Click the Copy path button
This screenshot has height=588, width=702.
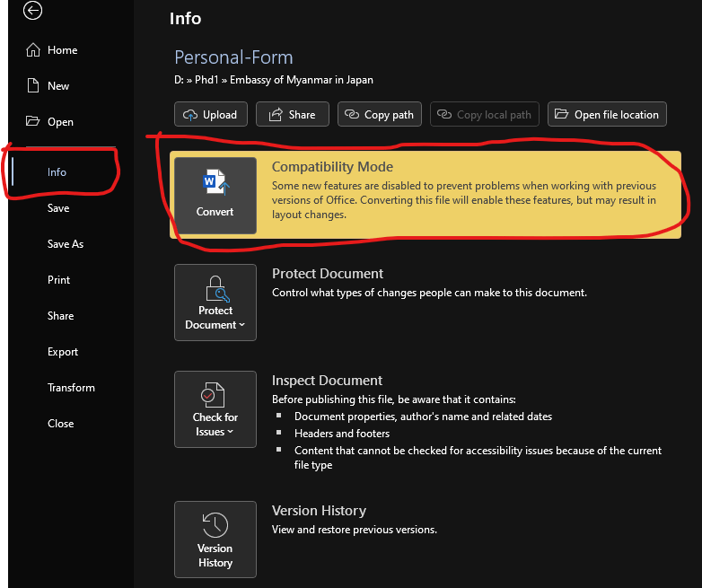click(x=380, y=115)
